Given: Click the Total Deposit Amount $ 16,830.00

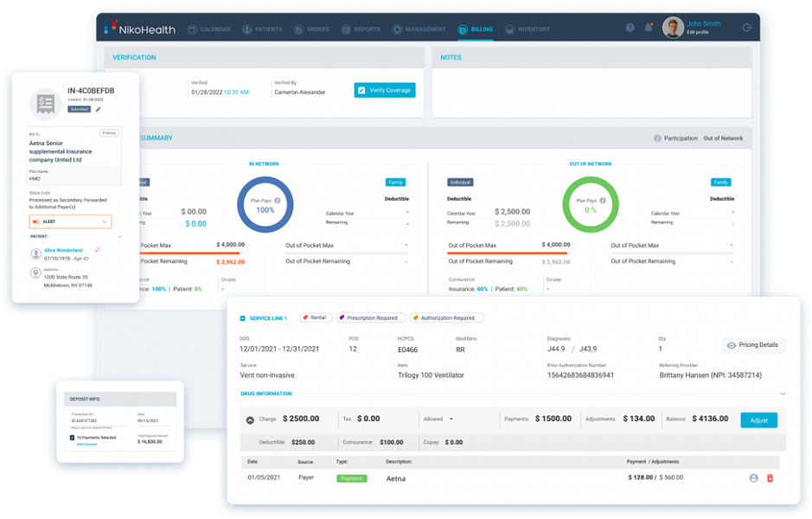Looking at the screenshot, I should [150, 442].
